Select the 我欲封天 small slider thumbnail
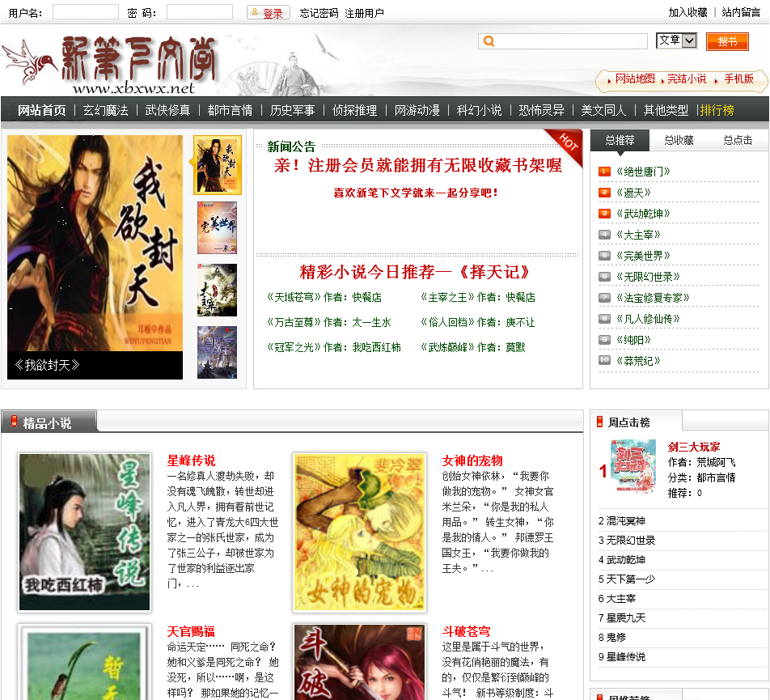The width and height of the screenshot is (770, 700). pyautogui.click(x=217, y=165)
